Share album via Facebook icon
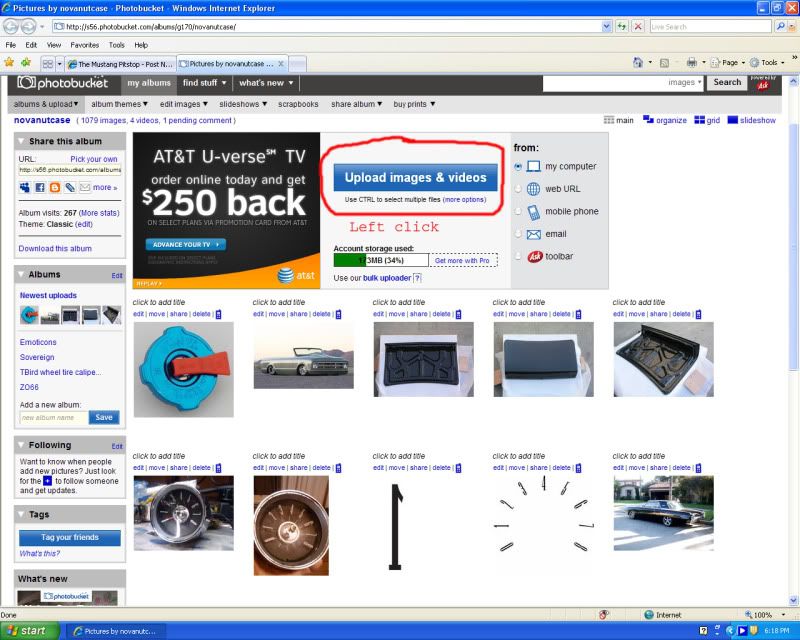Screen dimensions: 800x640 (40, 187)
